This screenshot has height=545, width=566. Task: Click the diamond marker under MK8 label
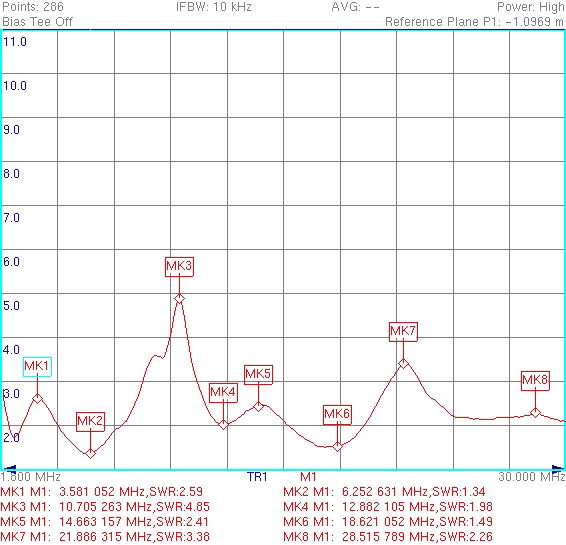[535, 412]
